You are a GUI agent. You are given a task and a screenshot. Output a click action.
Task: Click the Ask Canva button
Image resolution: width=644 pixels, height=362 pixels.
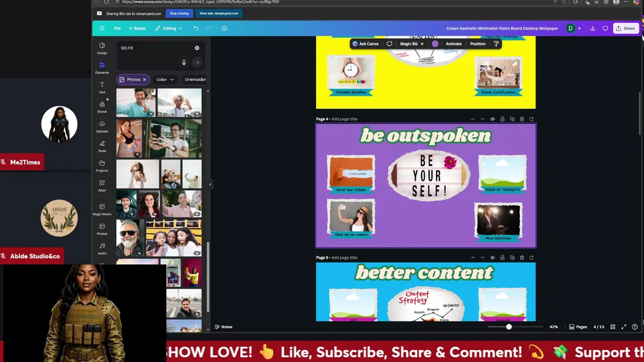pos(365,44)
